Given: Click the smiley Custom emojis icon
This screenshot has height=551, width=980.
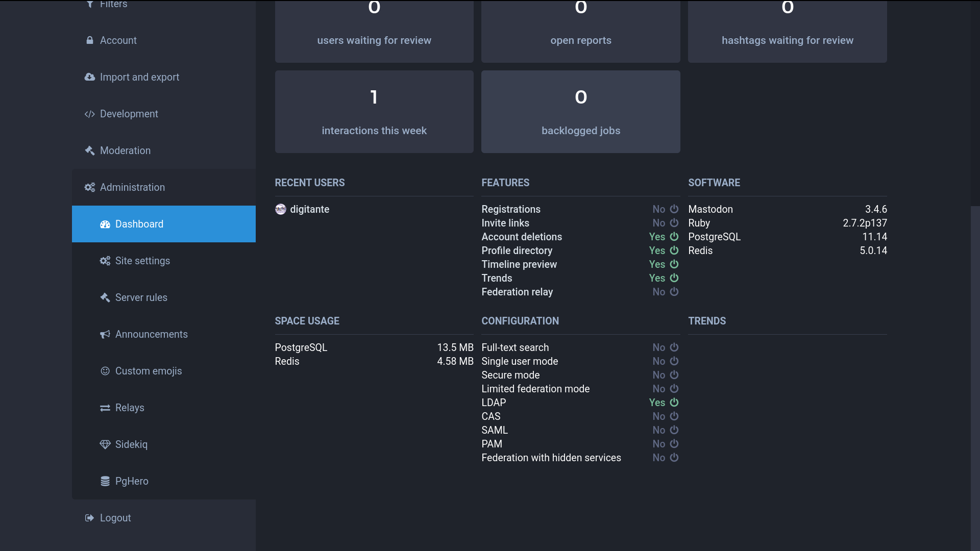Looking at the screenshot, I should tap(105, 371).
